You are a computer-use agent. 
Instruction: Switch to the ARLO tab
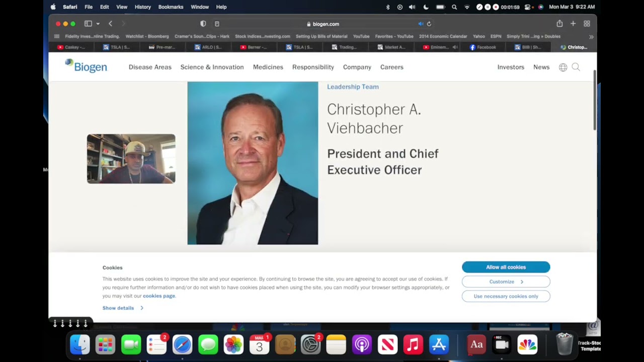207,47
